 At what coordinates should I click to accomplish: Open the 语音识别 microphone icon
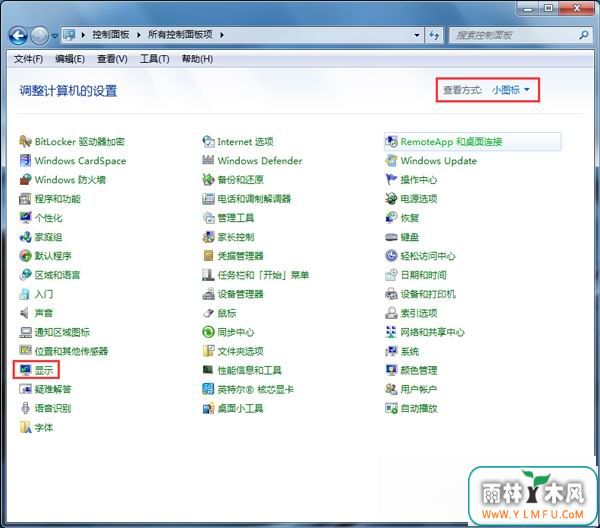[25, 408]
